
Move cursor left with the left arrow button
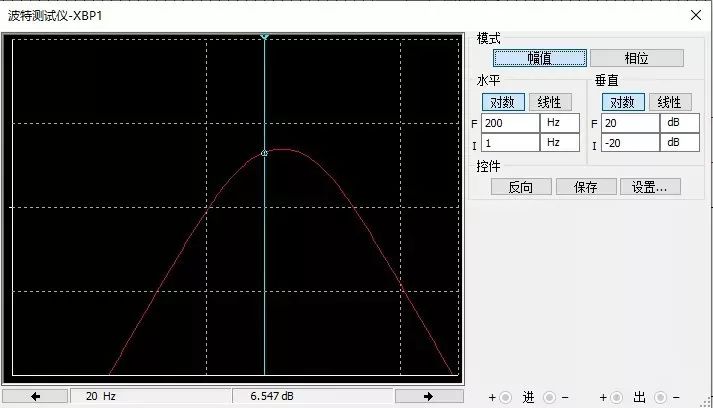pos(35,396)
